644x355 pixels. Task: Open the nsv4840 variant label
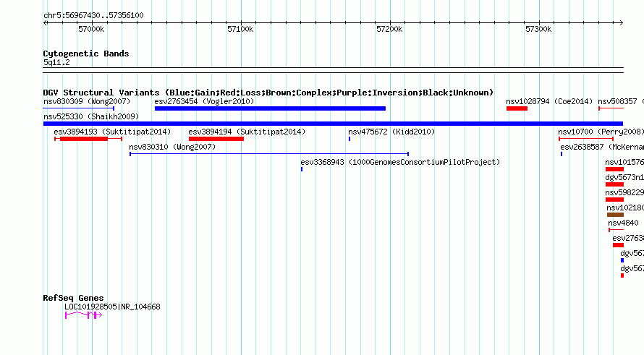click(x=623, y=223)
